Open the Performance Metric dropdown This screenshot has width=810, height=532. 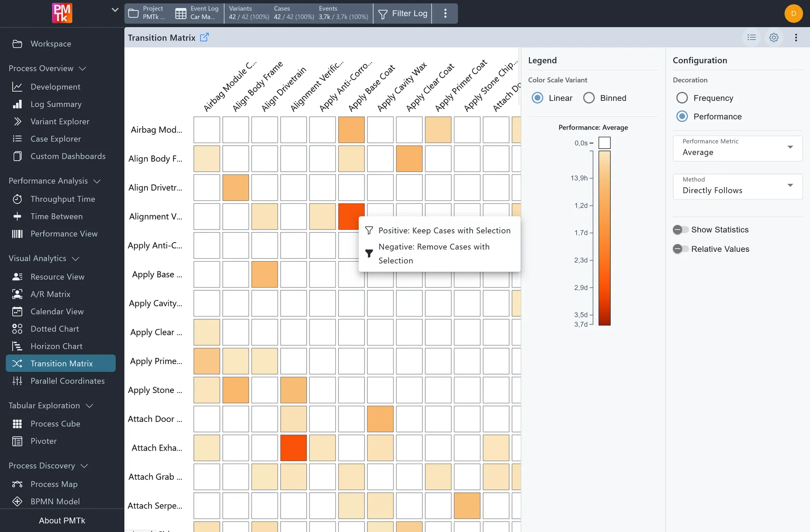click(738, 148)
